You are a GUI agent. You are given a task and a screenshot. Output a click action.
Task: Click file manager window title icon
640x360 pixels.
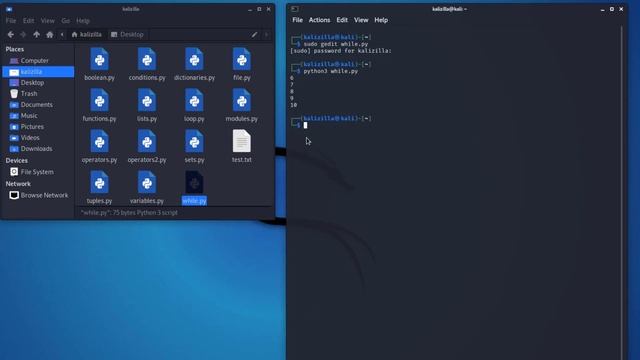(x=9, y=9)
